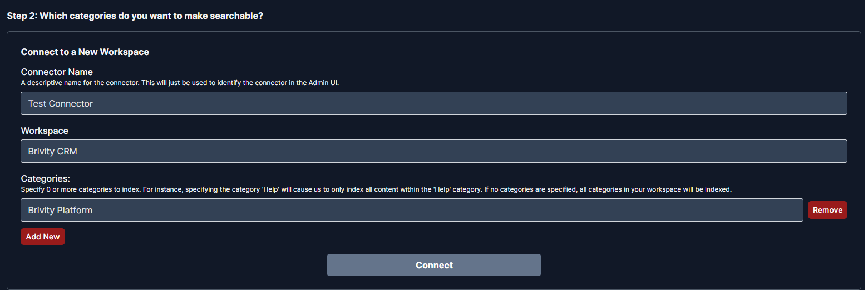Click the Connect button
This screenshot has height=290, width=868.
[433, 265]
